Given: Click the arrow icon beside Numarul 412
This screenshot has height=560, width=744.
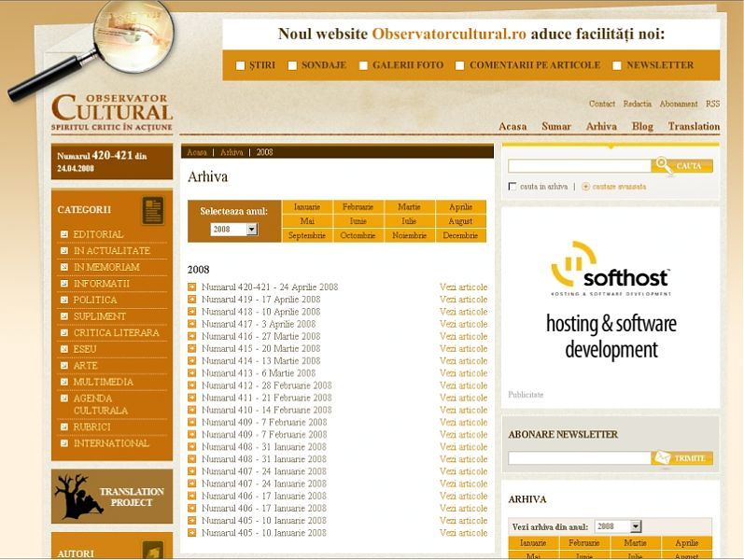Looking at the screenshot, I should (x=191, y=385).
